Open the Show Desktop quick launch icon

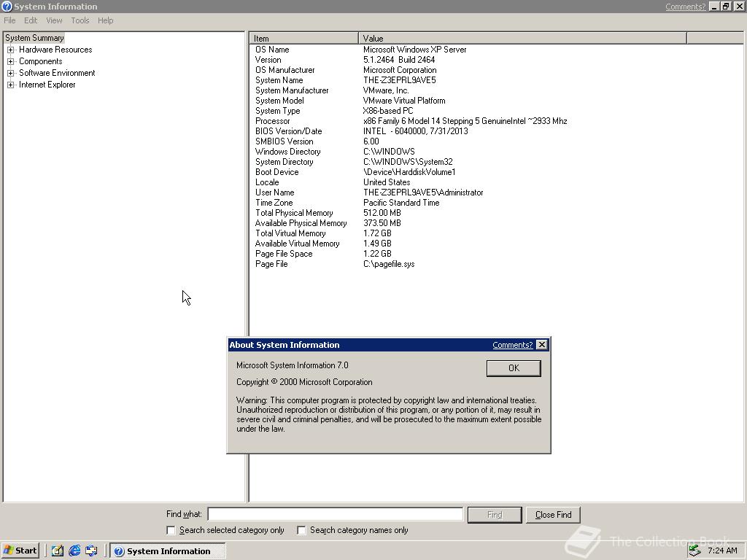pyautogui.click(x=57, y=551)
